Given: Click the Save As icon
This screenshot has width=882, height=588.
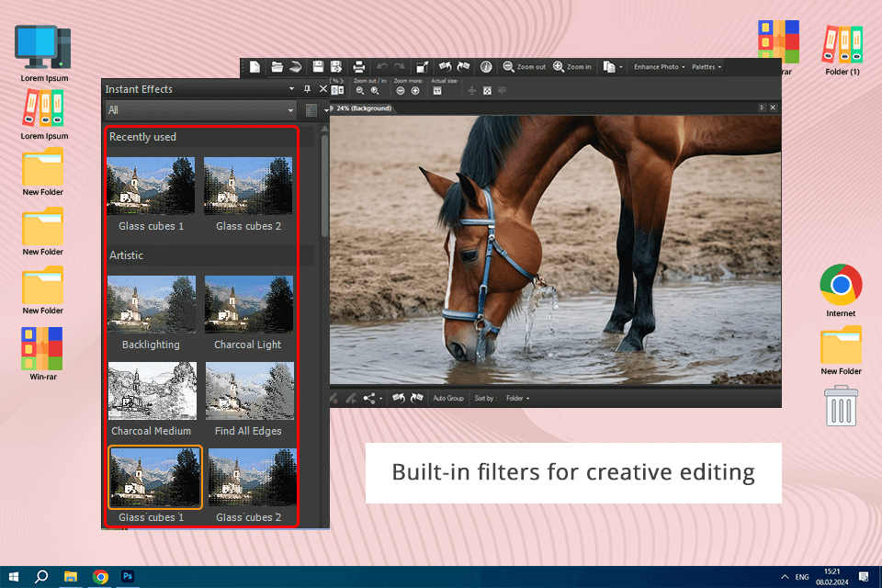Looking at the screenshot, I should pyautogui.click(x=336, y=67).
